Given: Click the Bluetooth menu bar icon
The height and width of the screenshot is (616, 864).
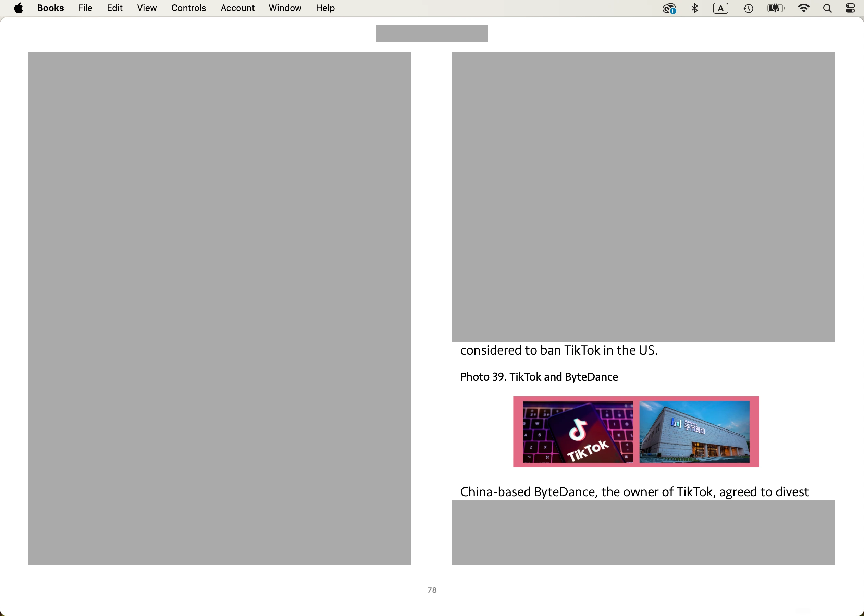Looking at the screenshot, I should pyautogui.click(x=695, y=8).
